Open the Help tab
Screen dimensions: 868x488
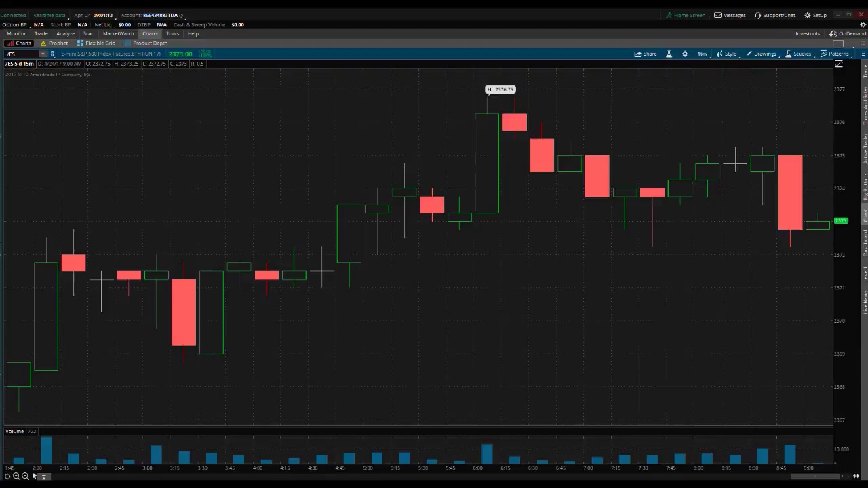pos(193,33)
